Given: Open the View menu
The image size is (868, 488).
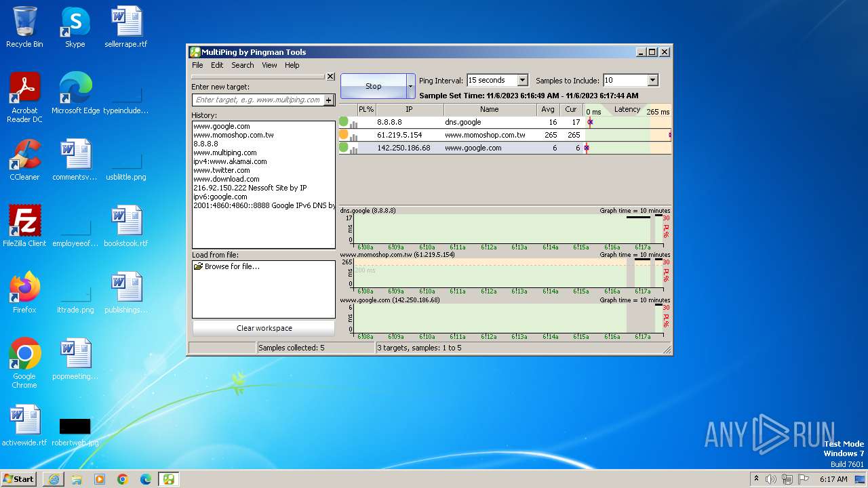Looking at the screenshot, I should click(269, 65).
